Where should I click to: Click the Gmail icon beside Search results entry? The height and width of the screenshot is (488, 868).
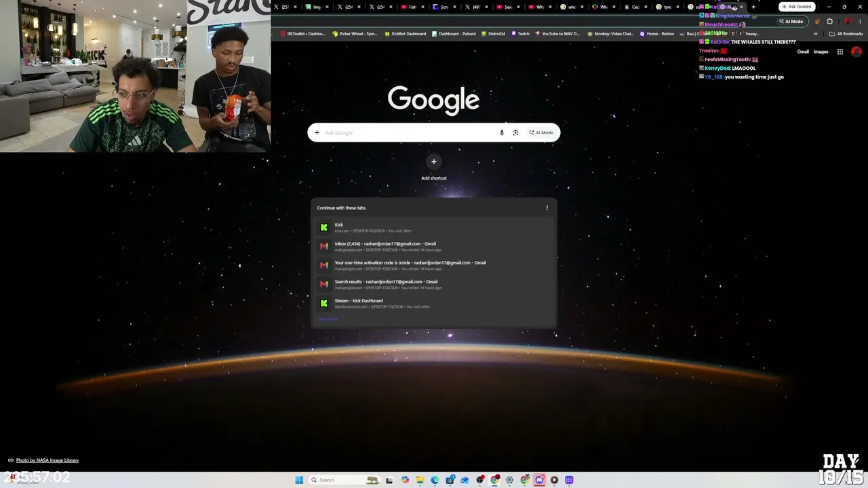click(324, 285)
